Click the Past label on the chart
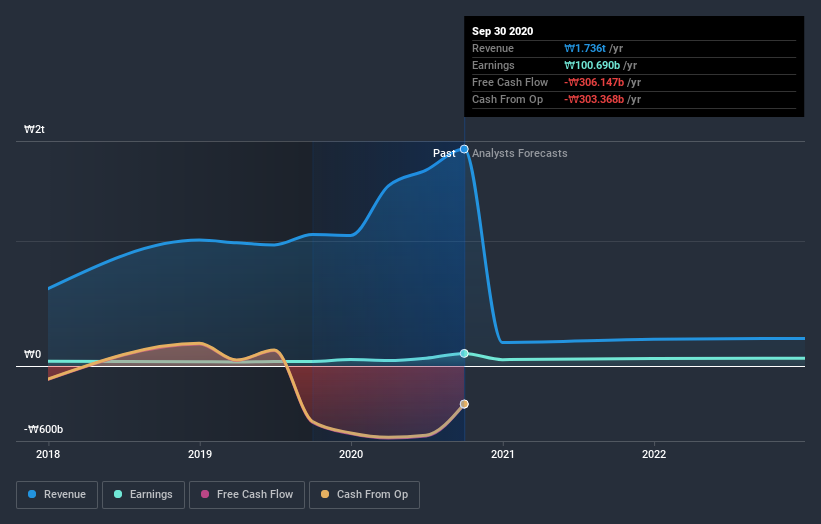Viewport: 821px width, 524px height. pos(444,153)
